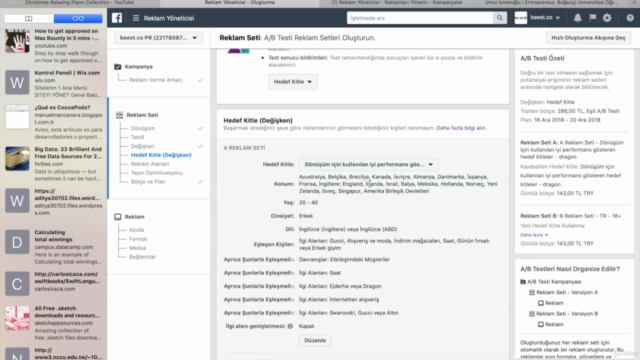Image resolution: width=640 pixels, height=360 pixels.
Task: Click the İşletmede ara search field
Action: coord(420,18)
